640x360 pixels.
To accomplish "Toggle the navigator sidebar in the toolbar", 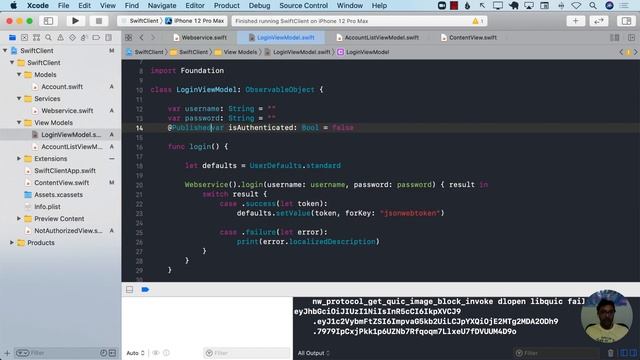I will [48, 21].
